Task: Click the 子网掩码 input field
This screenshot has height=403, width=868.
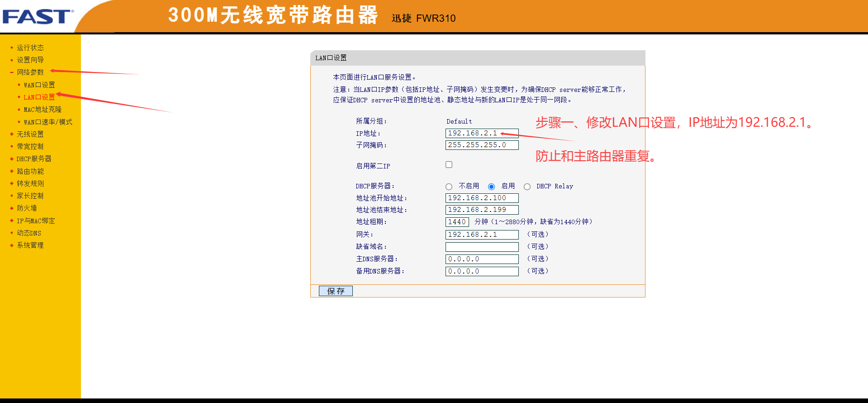Action: pos(482,145)
